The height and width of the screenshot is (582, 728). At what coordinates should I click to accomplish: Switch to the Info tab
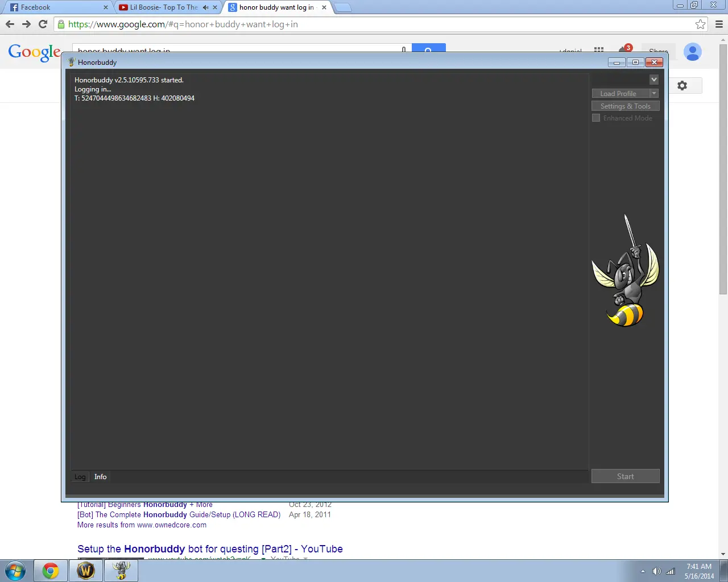click(x=101, y=477)
